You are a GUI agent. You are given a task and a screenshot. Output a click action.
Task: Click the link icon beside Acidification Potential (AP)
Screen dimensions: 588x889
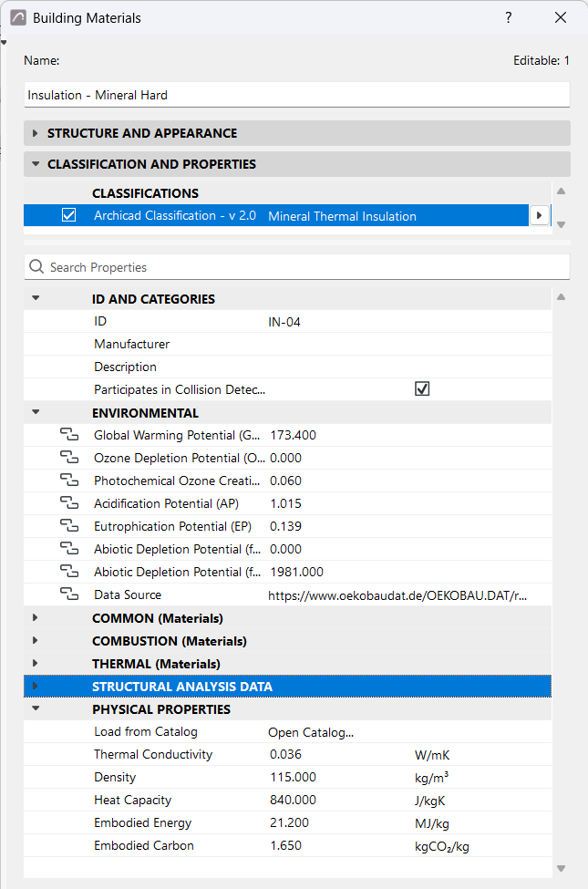point(69,503)
